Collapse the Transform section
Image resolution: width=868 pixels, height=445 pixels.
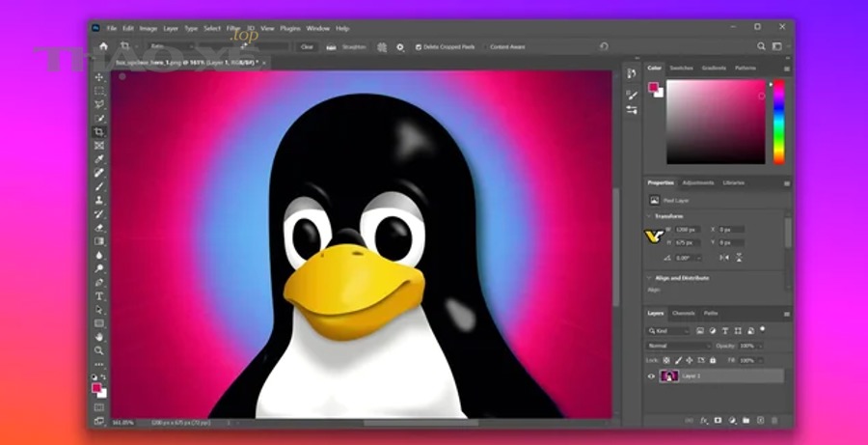pyautogui.click(x=649, y=216)
